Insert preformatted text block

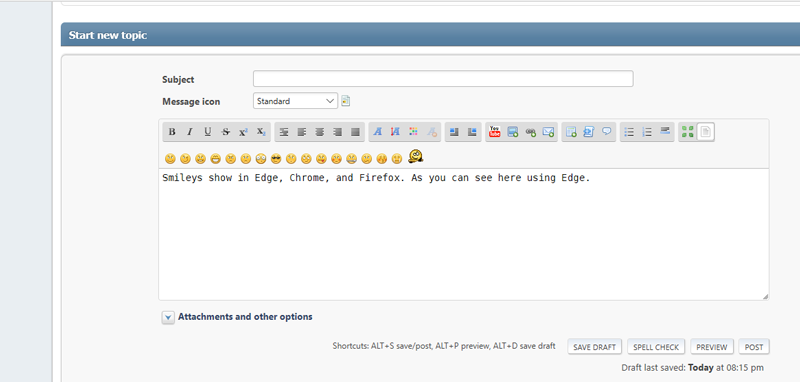pyautogui.click(x=284, y=132)
